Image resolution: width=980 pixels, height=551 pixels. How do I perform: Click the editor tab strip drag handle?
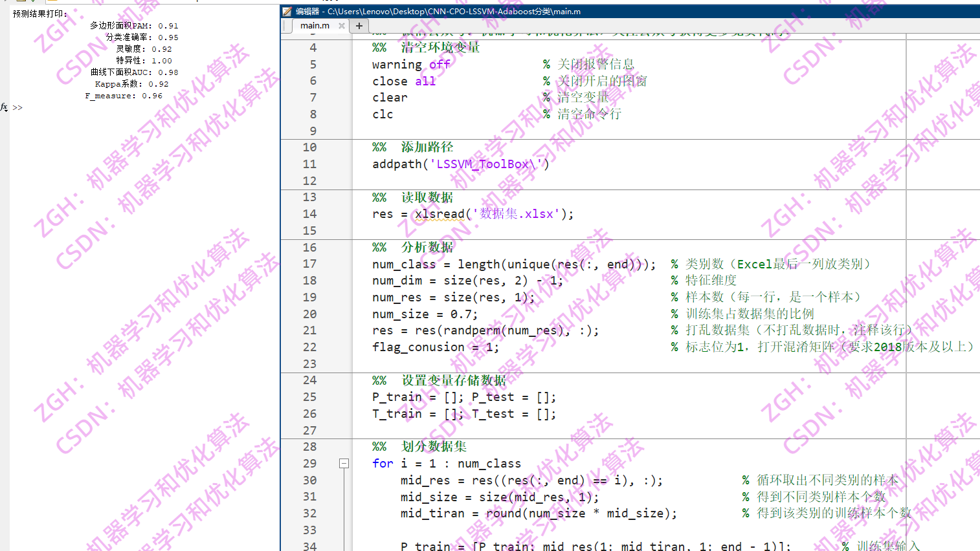click(x=284, y=26)
